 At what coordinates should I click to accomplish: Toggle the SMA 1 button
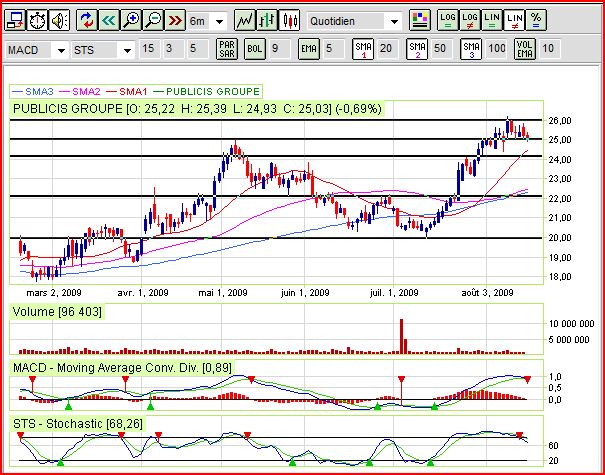[363, 49]
